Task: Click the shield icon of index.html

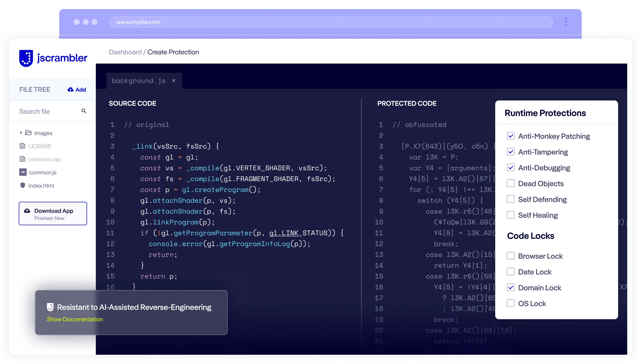Action: [x=23, y=185]
